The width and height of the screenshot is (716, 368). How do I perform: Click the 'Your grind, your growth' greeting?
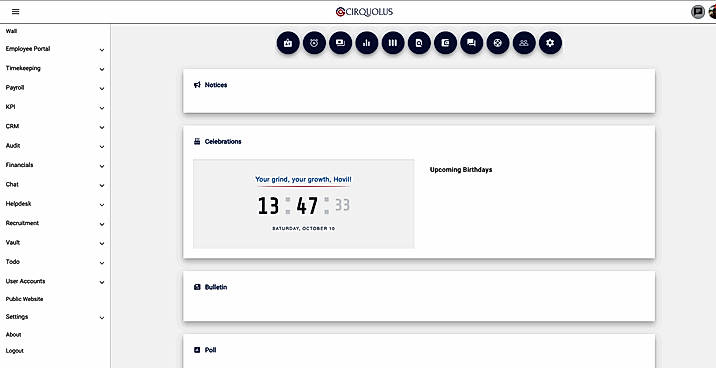point(303,179)
